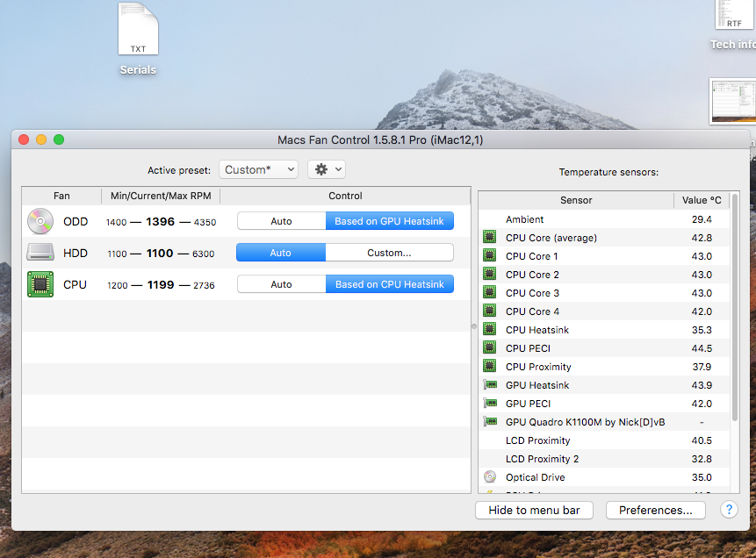Click chip icon beside CPU Core 2
Screen dimensions: 756x558
(490, 274)
